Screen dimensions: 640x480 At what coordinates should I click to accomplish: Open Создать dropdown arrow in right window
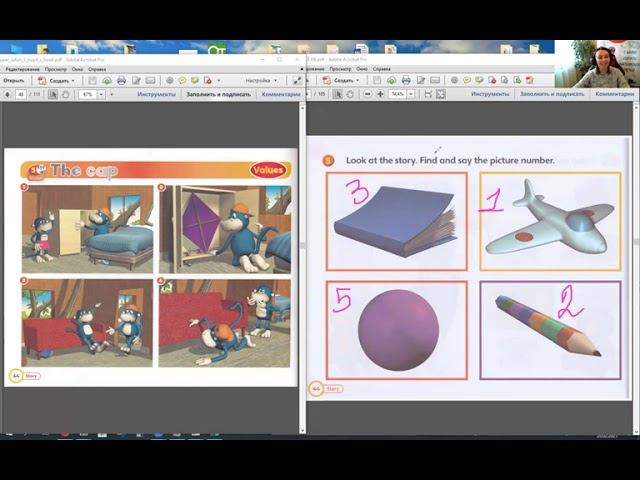point(358,81)
